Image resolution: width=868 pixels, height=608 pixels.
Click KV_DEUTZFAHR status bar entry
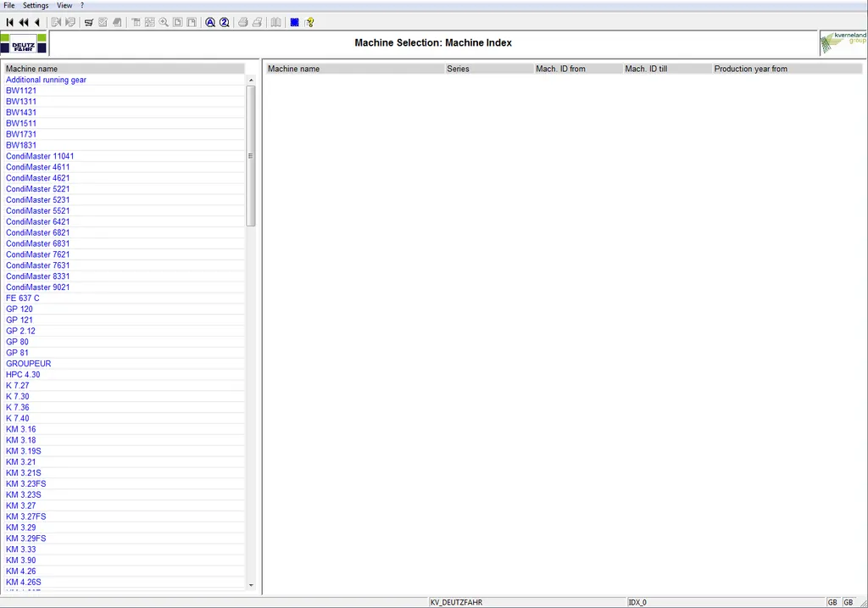(x=527, y=602)
